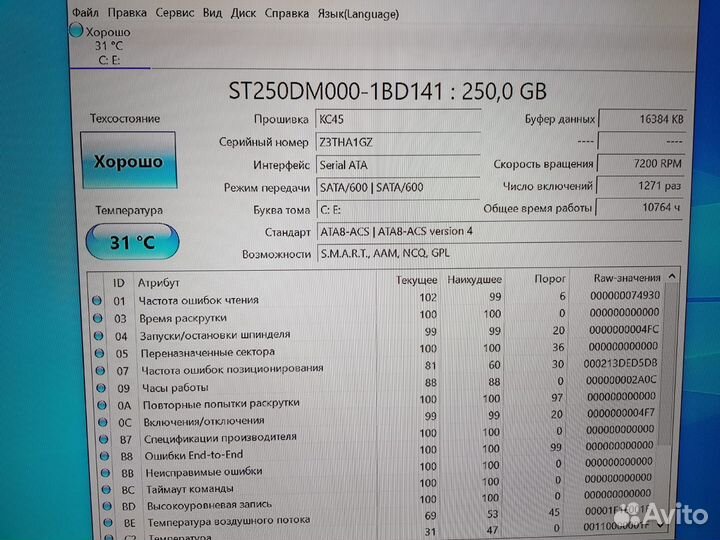Viewport: 720px width, 540px height.
Task: Click the power-on count 1271 раз
Action: [640, 186]
